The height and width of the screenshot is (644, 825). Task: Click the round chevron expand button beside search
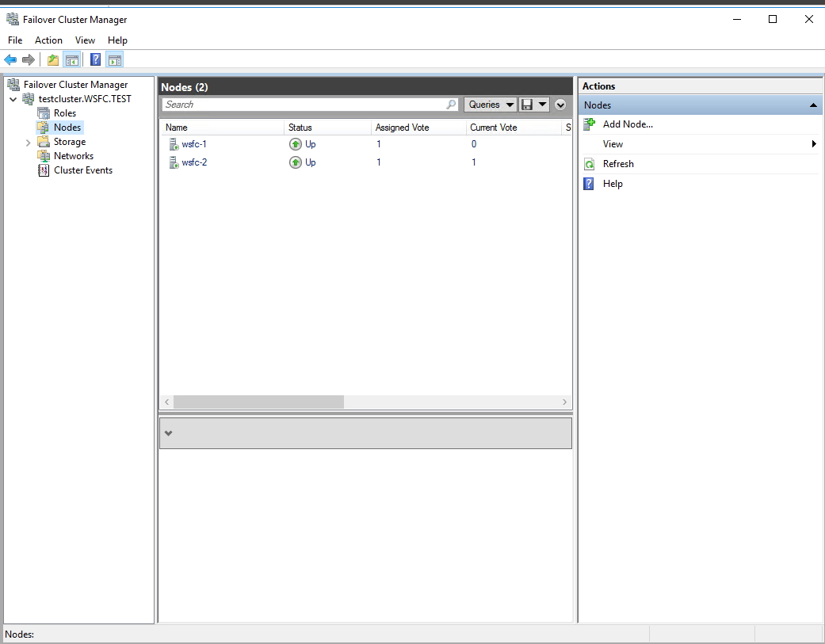click(x=560, y=105)
